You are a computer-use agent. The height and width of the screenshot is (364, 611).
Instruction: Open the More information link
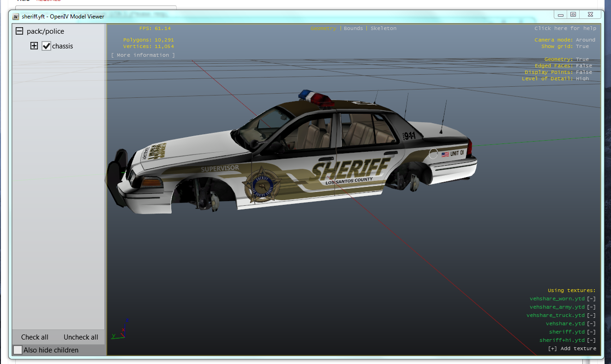(143, 55)
